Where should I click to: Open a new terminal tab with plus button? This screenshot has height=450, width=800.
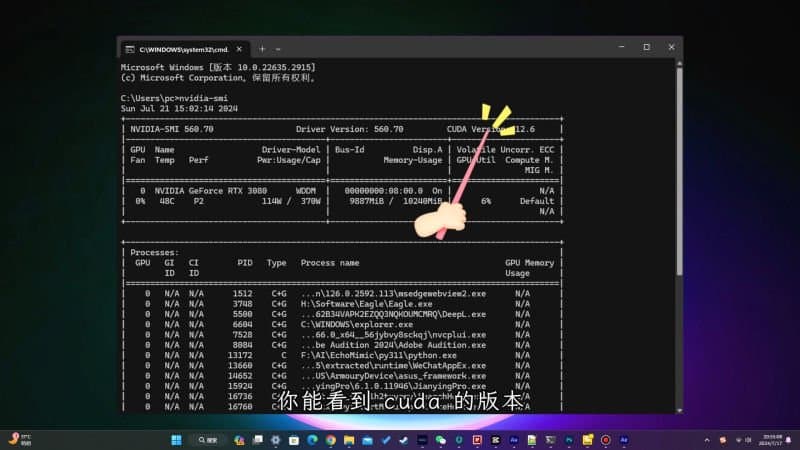click(x=262, y=49)
